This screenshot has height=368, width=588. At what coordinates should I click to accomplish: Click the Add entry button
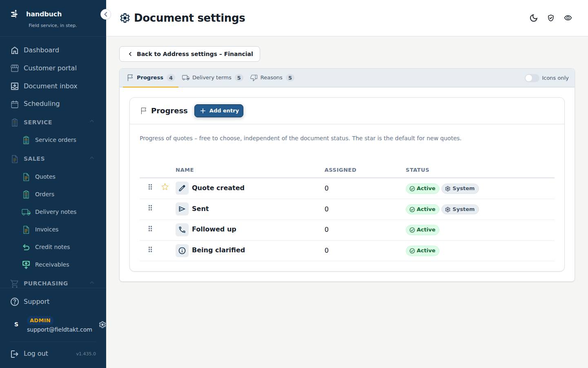pyautogui.click(x=219, y=111)
